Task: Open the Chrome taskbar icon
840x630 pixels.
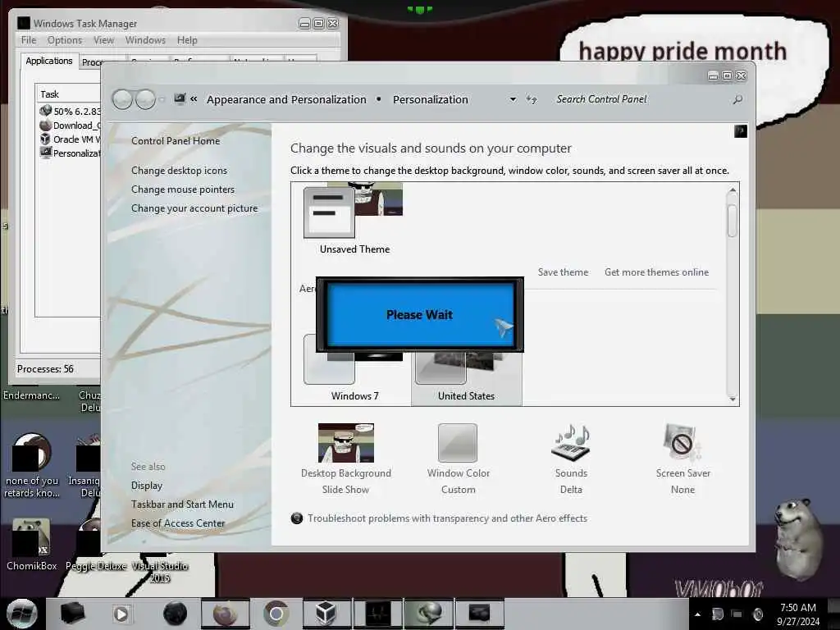Action: pos(276,614)
